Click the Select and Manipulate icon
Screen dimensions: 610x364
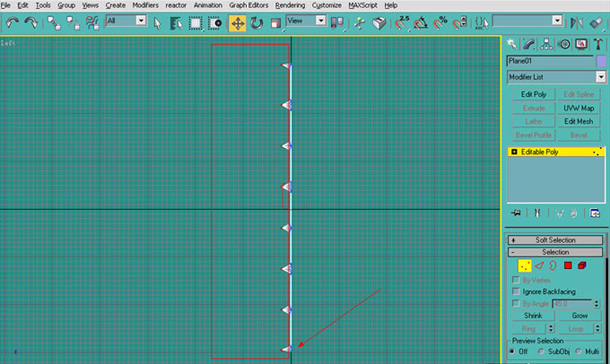(x=359, y=23)
